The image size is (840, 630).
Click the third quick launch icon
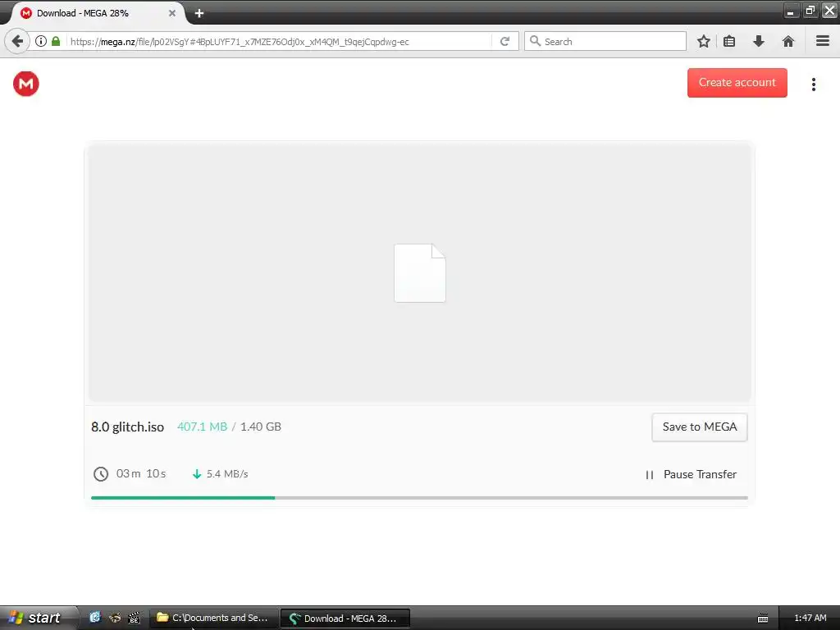pyautogui.click(x=134, y=618)
